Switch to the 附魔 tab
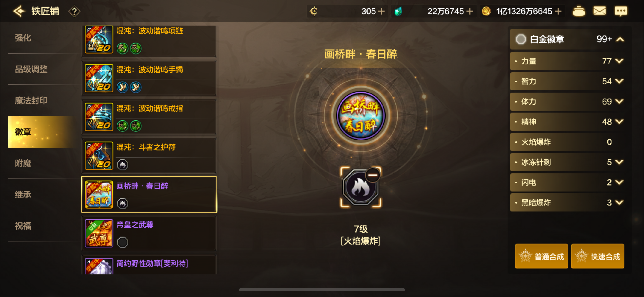The height and width of the screenshot is (297, 644). click(x=23, y=163)
